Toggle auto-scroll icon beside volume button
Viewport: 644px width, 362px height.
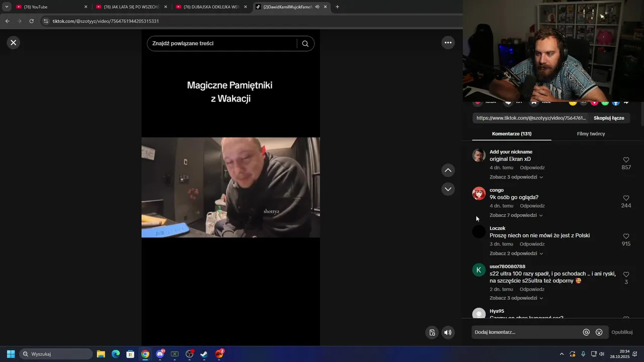pyautogui.click(x=432, y=332)
